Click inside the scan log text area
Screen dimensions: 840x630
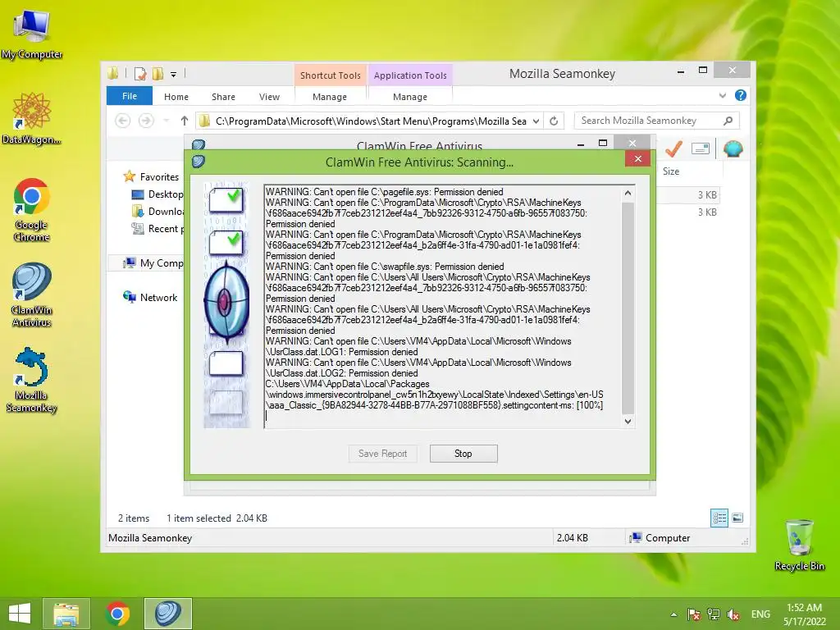click(x=442, y=307)
